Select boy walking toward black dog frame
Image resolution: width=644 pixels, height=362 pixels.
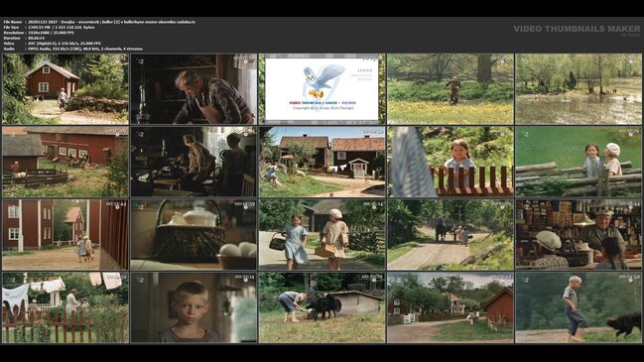click(579, 307)
